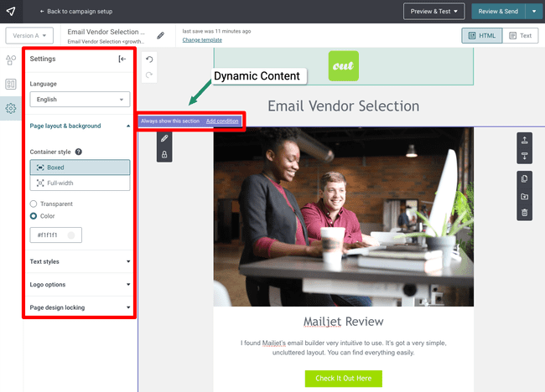Click the Add condition link
The height and width of the screenshot is (392, 545).
tap(222, 121)
